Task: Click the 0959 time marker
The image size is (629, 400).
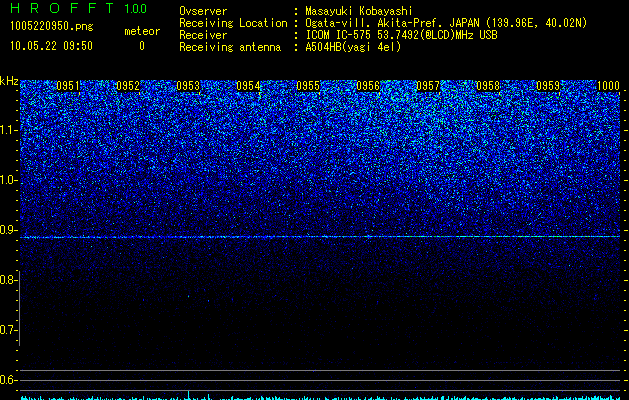Action: point(548,86)
